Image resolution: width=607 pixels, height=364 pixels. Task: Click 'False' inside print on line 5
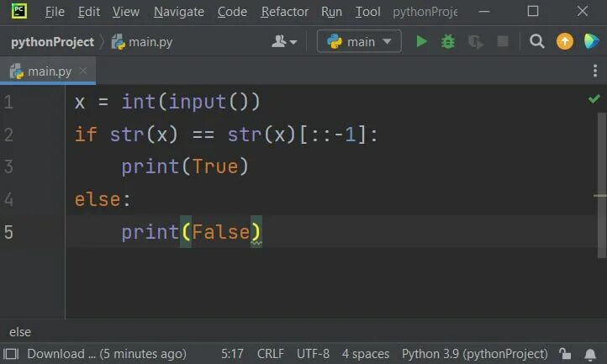tap(221, 232)
